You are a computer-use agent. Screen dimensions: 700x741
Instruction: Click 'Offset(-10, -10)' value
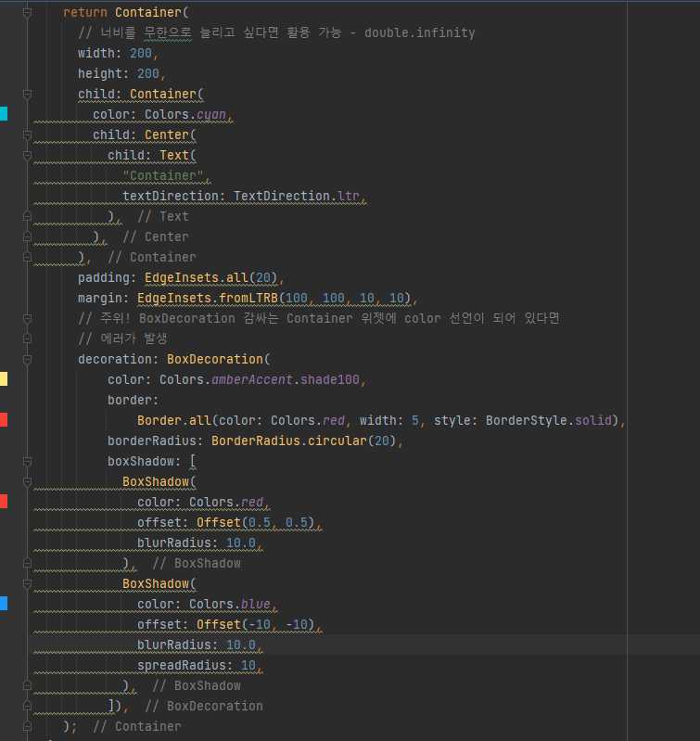[256, 624]
